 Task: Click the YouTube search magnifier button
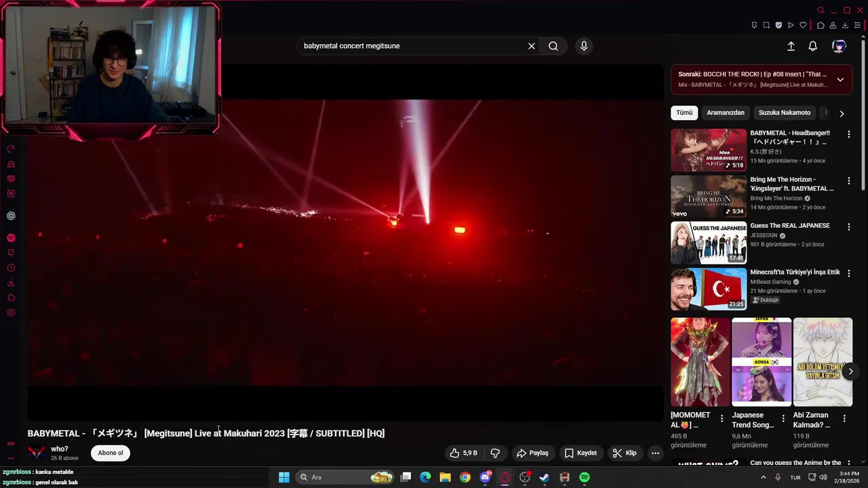click(553, 46)
